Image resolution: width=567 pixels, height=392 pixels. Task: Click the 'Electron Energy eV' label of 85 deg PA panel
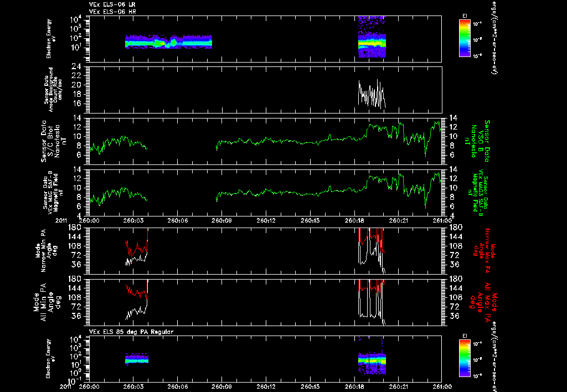click(51, 359)
